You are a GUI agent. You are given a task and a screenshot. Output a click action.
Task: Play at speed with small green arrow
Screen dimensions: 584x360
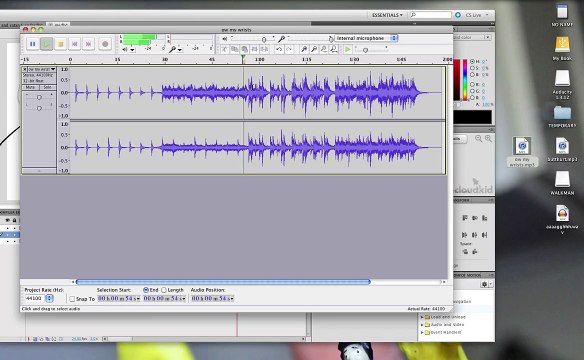pos(347,49)
